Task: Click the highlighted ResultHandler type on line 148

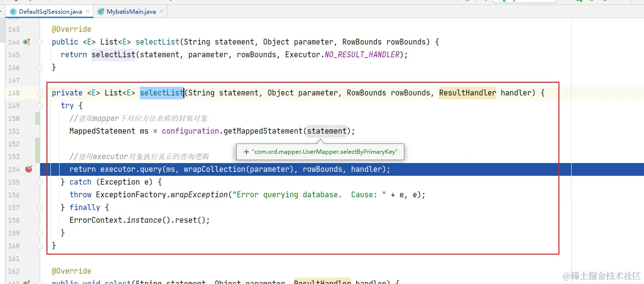Action: [467, 93]
